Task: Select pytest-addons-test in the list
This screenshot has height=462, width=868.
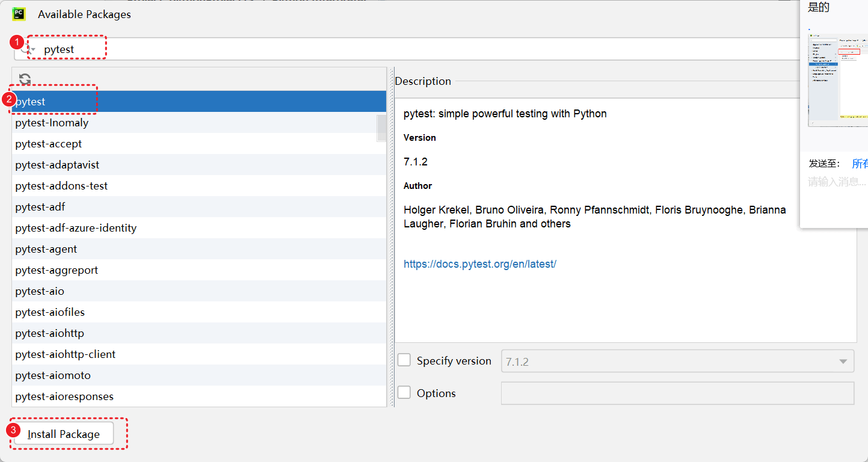Action: pos(199,186)
